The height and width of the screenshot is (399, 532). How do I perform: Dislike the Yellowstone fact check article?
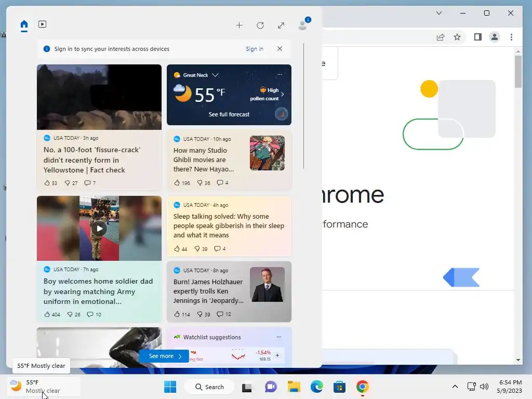[71, 183]
